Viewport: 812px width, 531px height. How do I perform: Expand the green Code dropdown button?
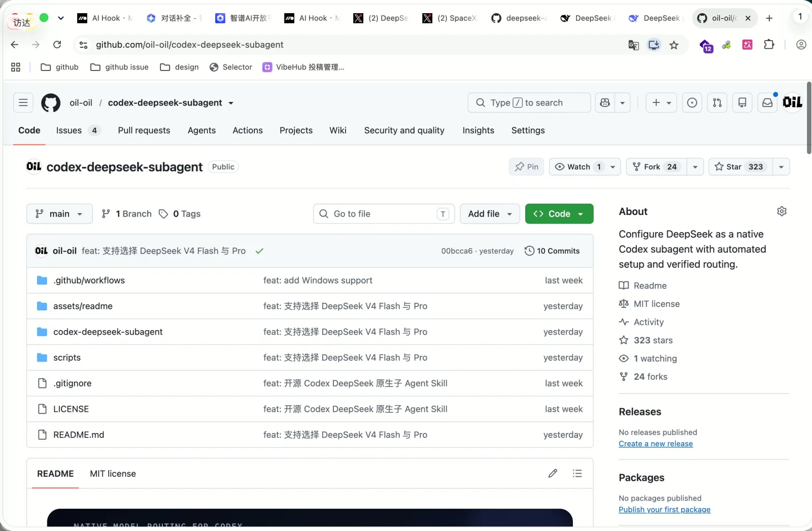pos(559,214)
